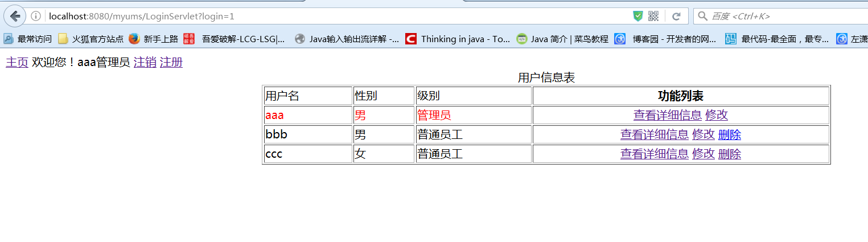The height and width of the screenshot is (242, 868).
Task: Reload the page with the refresh icon
Action: [x=676, y=16]
